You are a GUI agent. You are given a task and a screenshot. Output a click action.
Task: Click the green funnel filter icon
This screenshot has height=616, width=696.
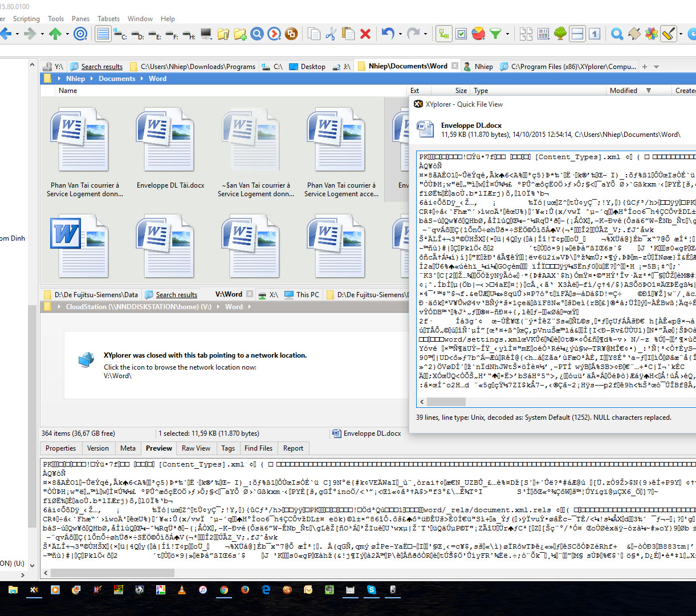coord(495,34)
